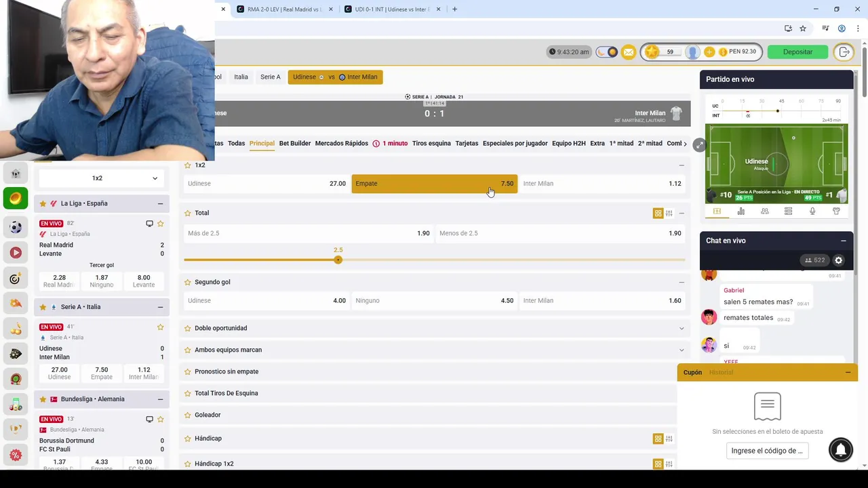Collapse the 1x2 market panel
The image size is (868, 488).
pyautogui.click(x=682, y=165)
